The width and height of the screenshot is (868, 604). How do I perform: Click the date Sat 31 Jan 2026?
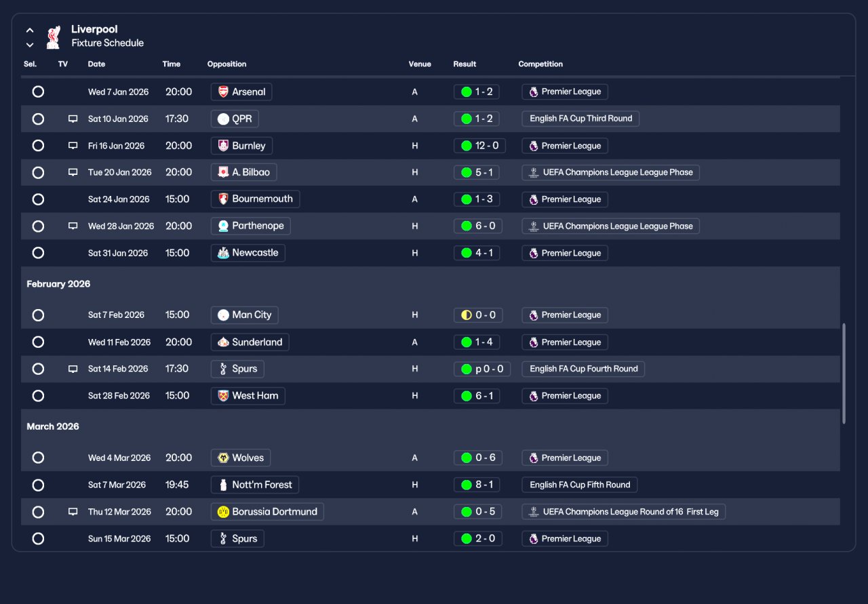pos(118,253)
